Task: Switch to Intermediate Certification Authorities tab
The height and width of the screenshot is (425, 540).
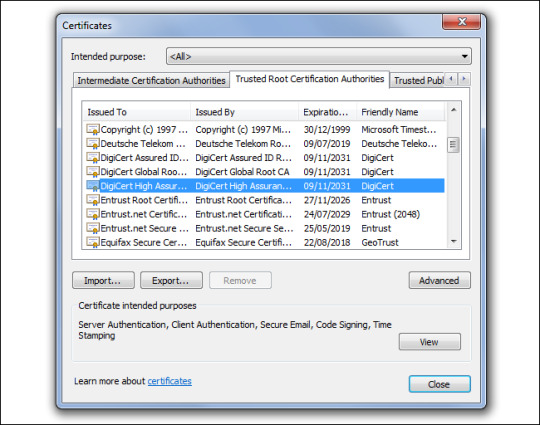Action: [151, 80]
